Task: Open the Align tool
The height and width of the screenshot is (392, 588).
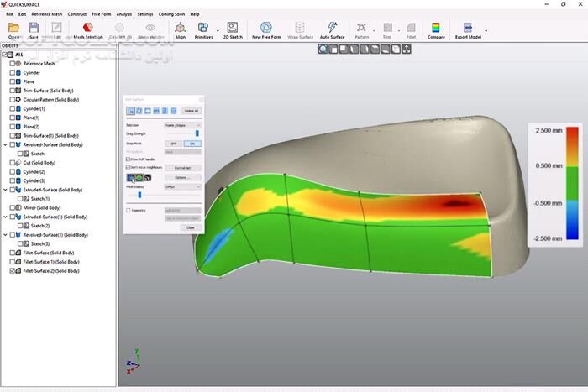Action: 181,29
